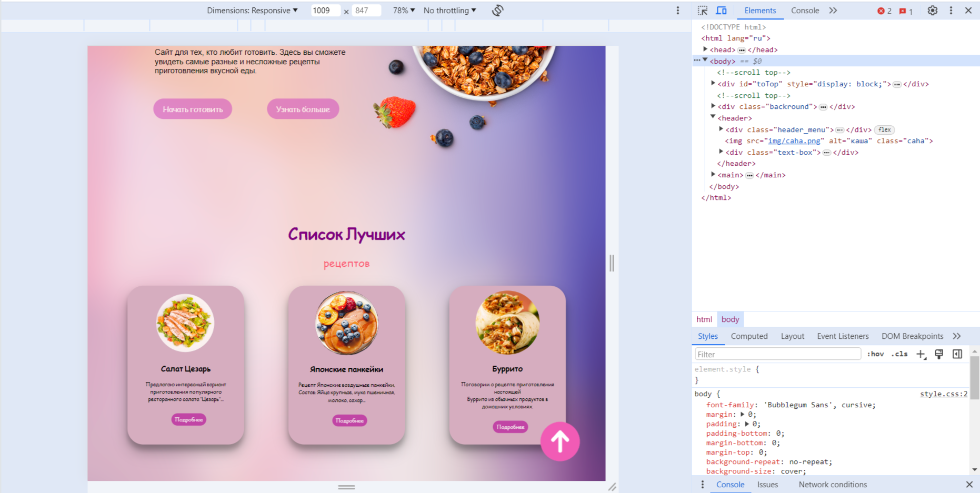The height and width of the screenshot is (493, 980).
Task: Click the 'Узнать больше' button
Action: coord(303,109)
